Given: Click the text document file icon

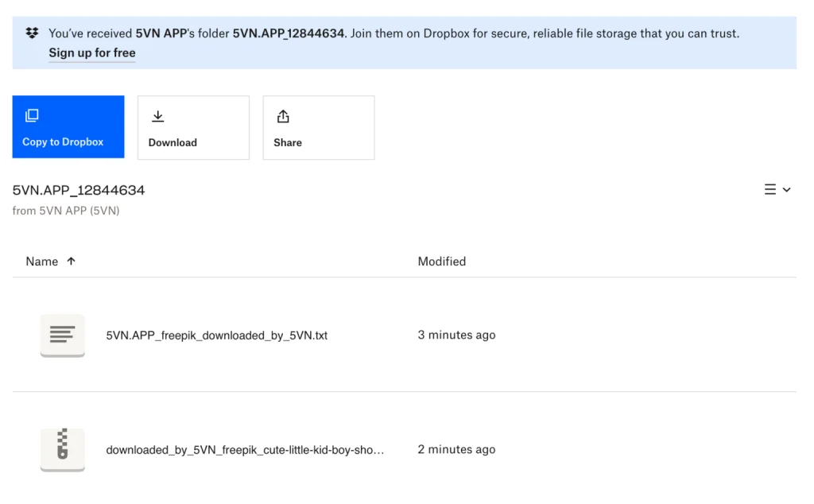Looking at the screenshot, I should point(63,335).
